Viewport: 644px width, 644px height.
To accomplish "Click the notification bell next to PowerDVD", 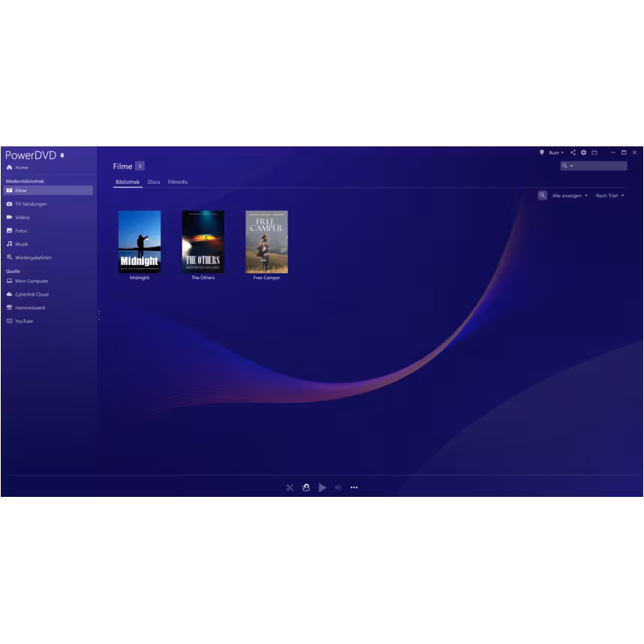I will (62, 155).
